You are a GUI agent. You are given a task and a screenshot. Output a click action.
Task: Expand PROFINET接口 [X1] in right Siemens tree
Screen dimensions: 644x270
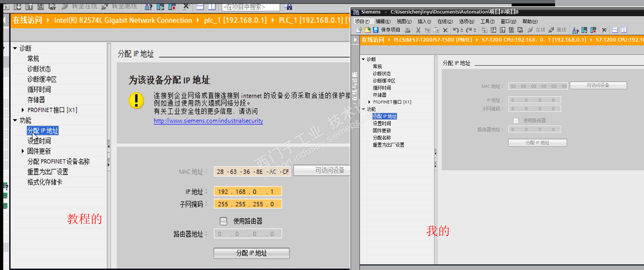pyautogui.click(x=369, y=102)
